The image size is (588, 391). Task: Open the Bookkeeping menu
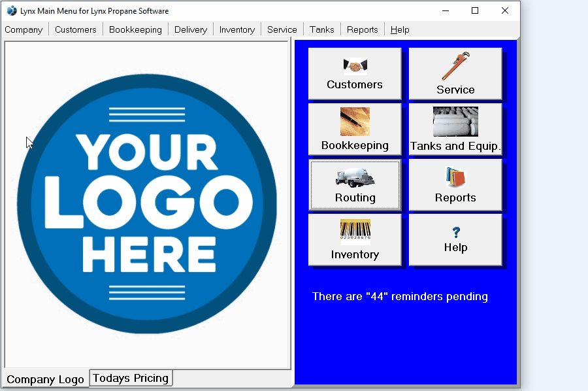coord(135,29)
